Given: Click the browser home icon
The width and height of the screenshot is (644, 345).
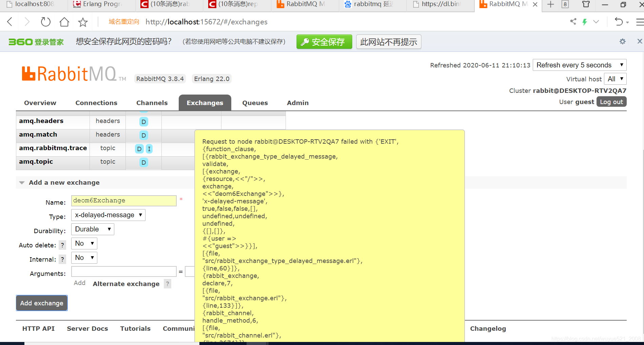Looking at the screenshot, I should tap(64, 22).
